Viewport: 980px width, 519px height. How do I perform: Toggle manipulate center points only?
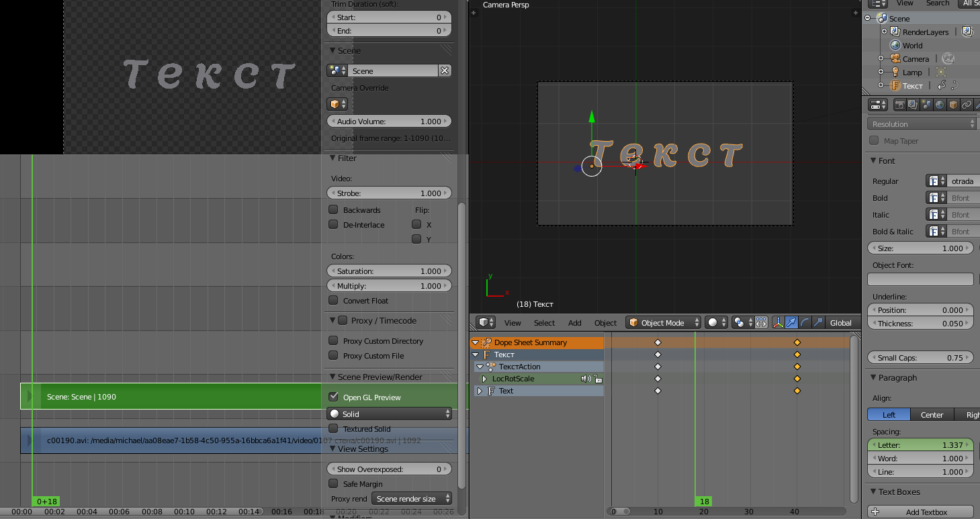point(761,323)
